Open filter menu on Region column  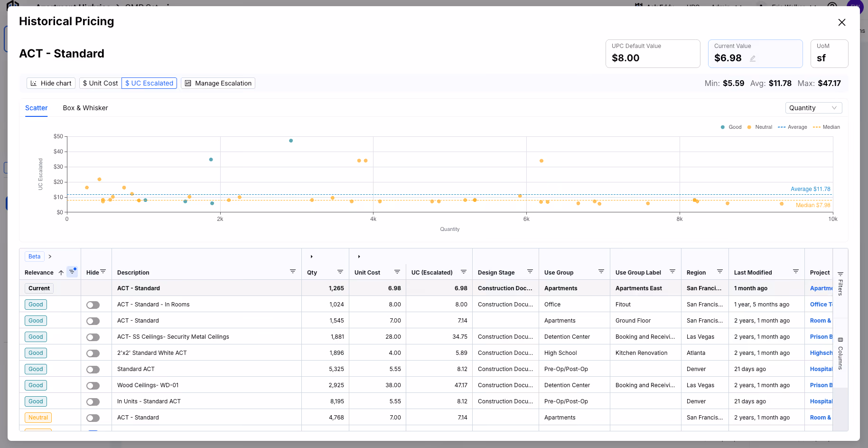pyautogui.click(x=720, y=272)
